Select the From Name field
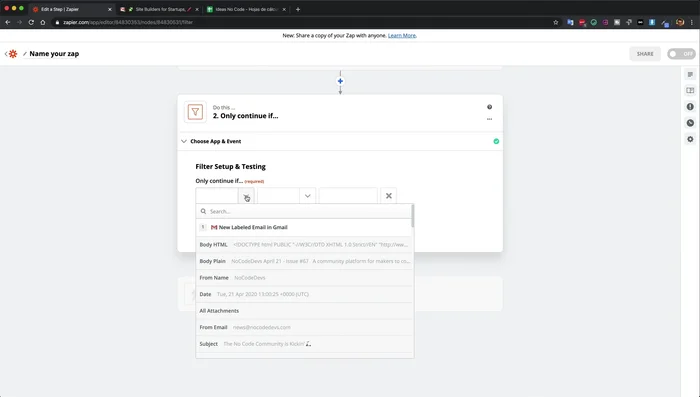This screenshot has width=700, height=397. coord(304,278)
